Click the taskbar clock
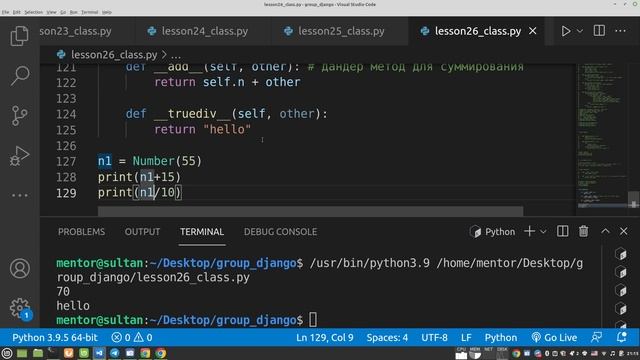This screenshot has width=640, height=360. point(633,353)
